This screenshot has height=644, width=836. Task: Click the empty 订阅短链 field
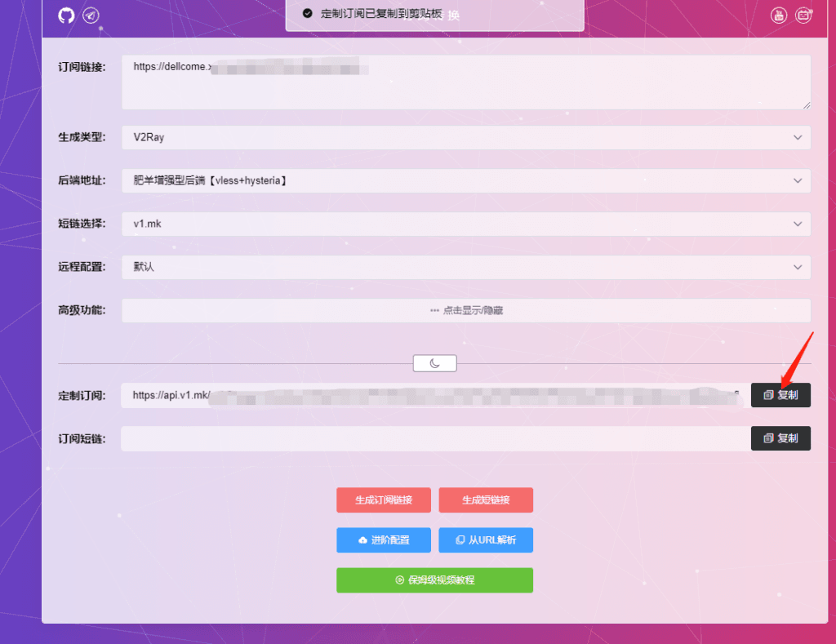coord(433,438)
